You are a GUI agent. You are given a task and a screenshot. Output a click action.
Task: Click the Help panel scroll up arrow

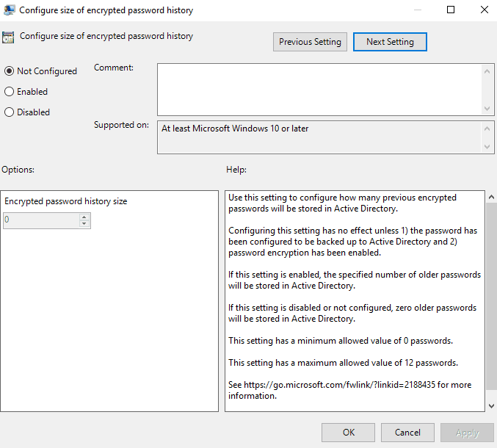pyautogui.click(x=491, y=198)
